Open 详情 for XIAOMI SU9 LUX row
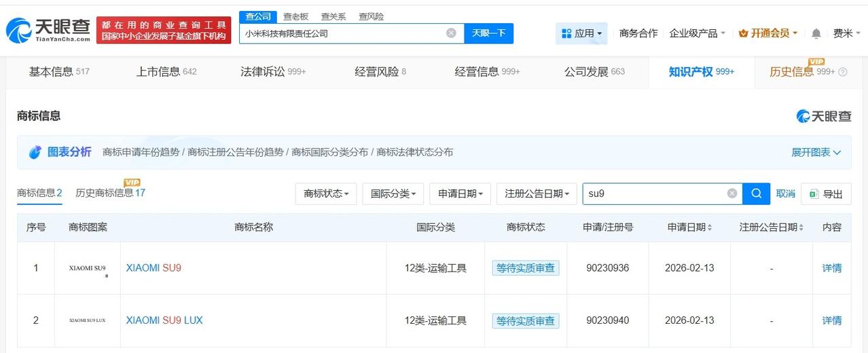 [x=832, y=320]
